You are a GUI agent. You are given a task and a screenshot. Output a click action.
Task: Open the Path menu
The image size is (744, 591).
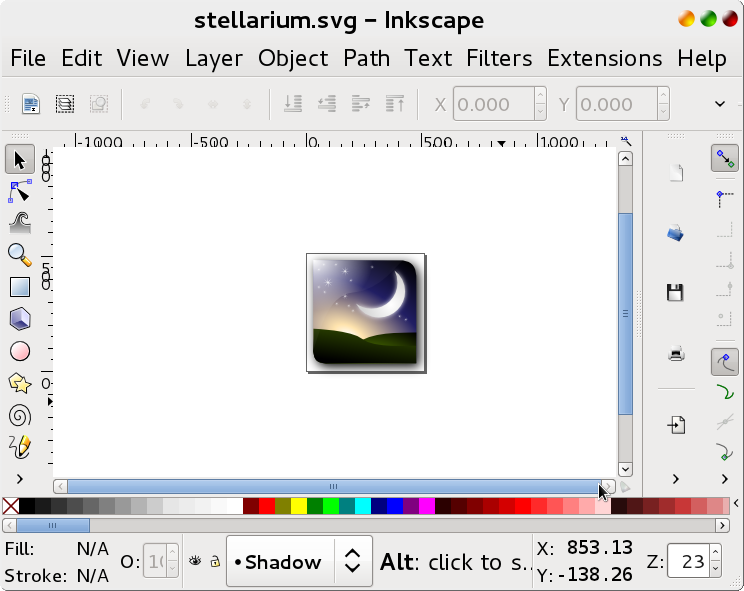pos(366,58)
